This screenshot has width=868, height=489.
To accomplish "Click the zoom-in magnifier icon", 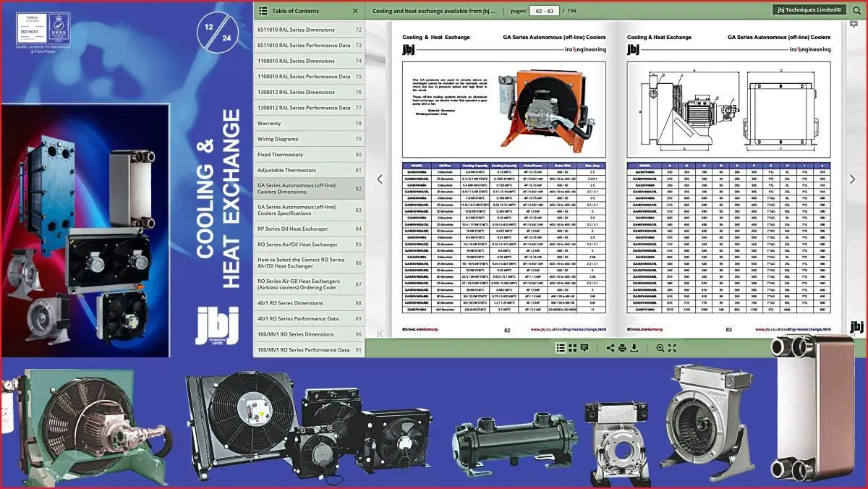I will pyautogui.click(x=660, y=348).
